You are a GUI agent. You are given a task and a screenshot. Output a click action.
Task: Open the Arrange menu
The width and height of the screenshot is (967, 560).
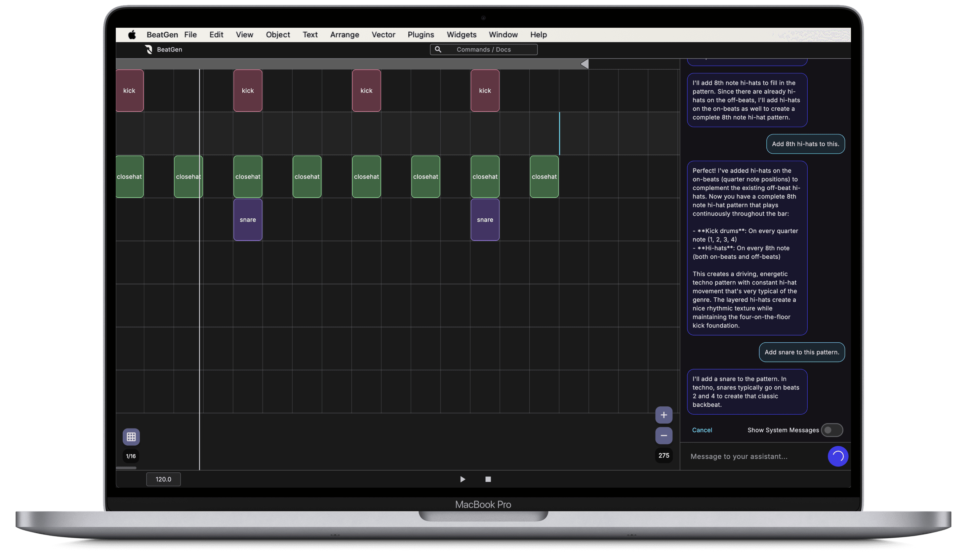pos(344,34)
